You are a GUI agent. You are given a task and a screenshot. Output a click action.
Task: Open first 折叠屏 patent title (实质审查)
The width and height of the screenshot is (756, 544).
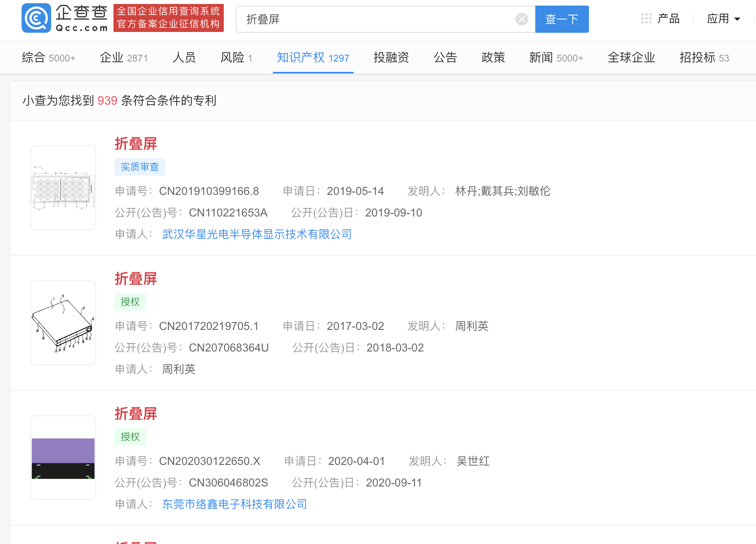pos(136,144)
